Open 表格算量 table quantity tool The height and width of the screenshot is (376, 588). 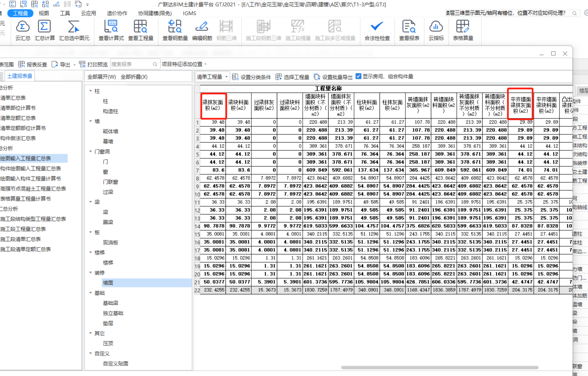[x=463, y=31]
